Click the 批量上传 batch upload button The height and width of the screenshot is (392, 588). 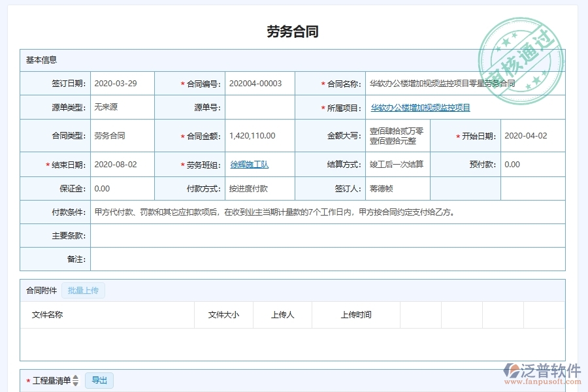83,290
